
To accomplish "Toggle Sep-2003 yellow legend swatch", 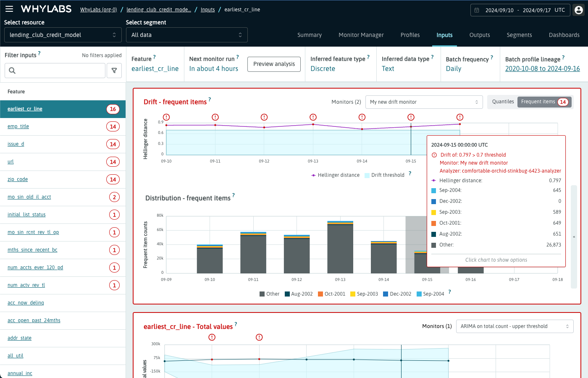I will tap(353, 294).
